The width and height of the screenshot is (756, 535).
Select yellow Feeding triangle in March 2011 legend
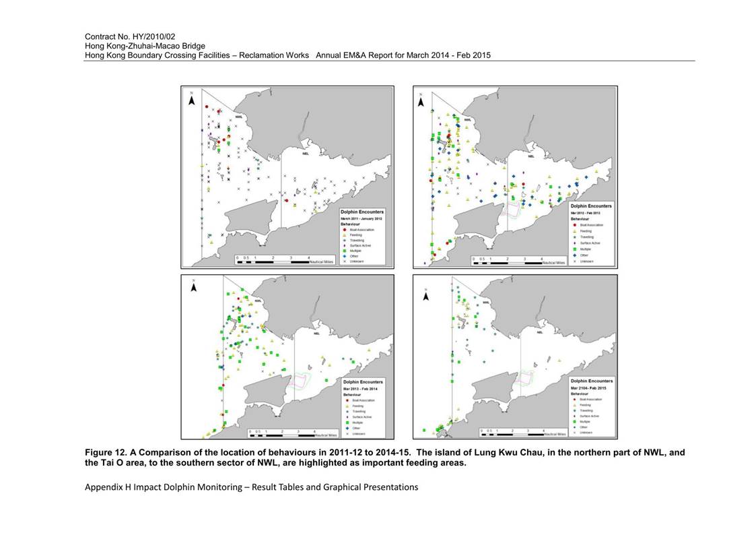(x=344, y=235)
